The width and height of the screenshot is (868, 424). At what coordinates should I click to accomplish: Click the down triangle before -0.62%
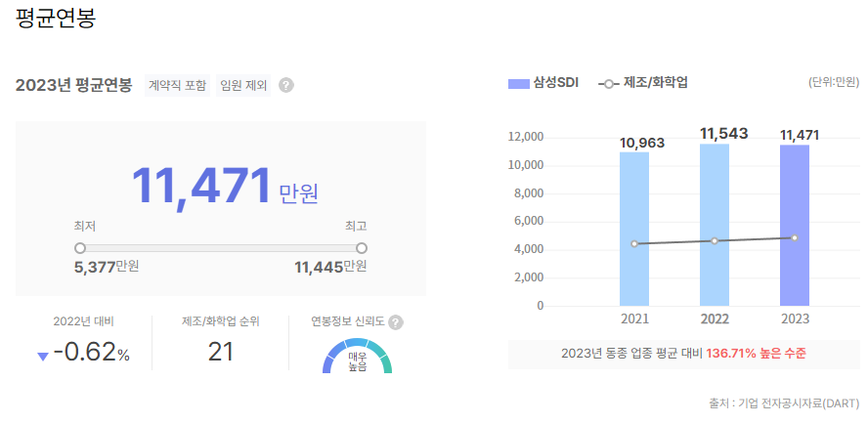point(43,357)
